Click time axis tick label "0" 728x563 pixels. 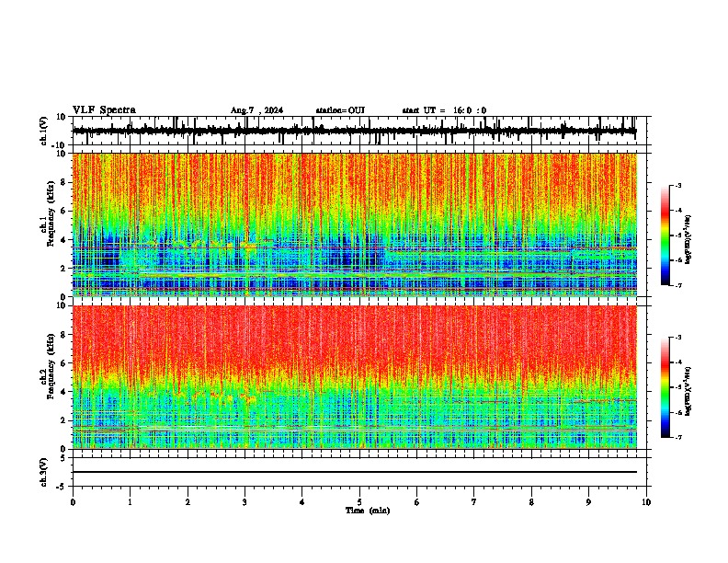tap(73, 502)
